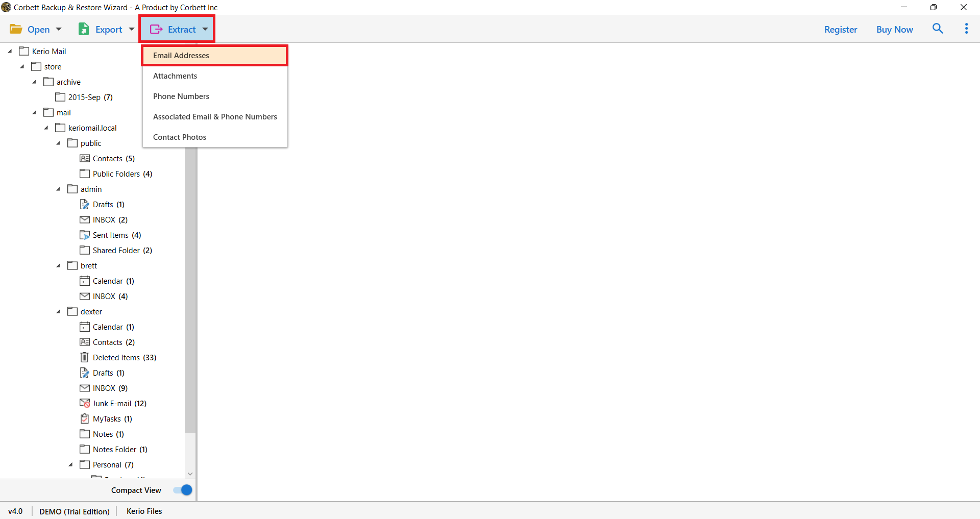Click the INBOX envelope icon under brett
The width and height of the screenshot is (980, 519).
click(85, 296)
